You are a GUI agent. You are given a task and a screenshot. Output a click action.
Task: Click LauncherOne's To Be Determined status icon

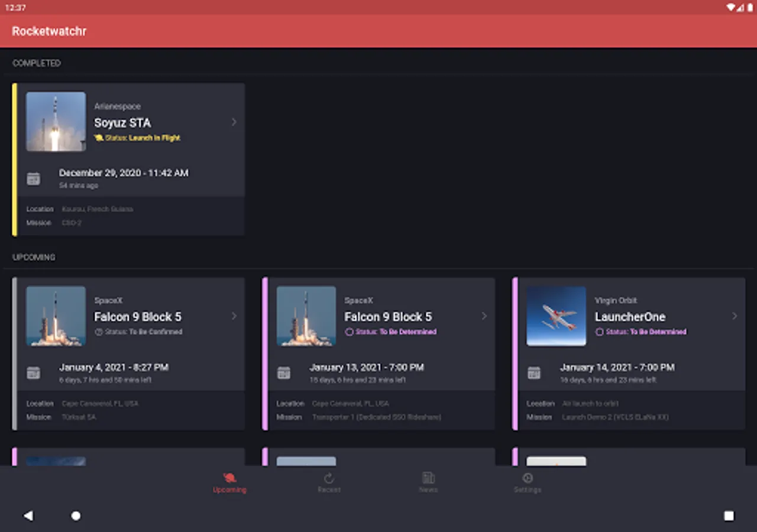coord(599,332)
